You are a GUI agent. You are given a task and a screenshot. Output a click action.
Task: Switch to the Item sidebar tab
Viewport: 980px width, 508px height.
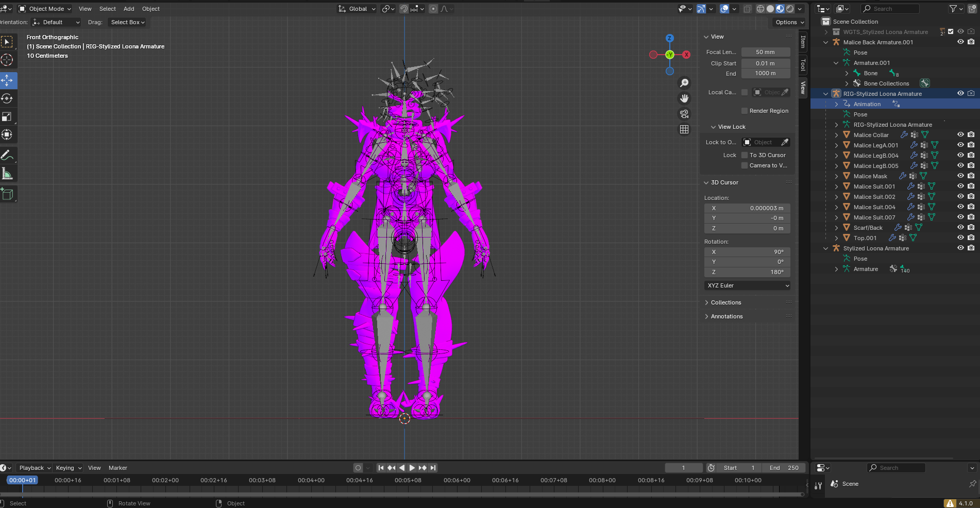(x=803, y=42)
